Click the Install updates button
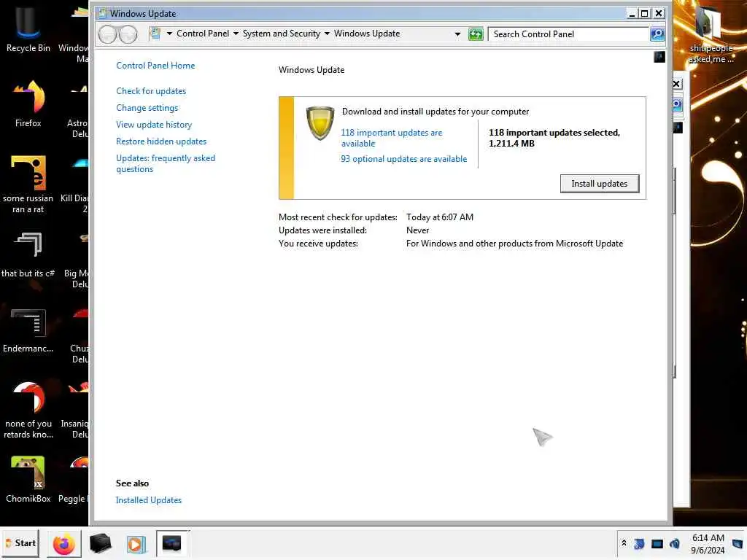The width and height of the screenshot is (747, 560). pos(600,184)
